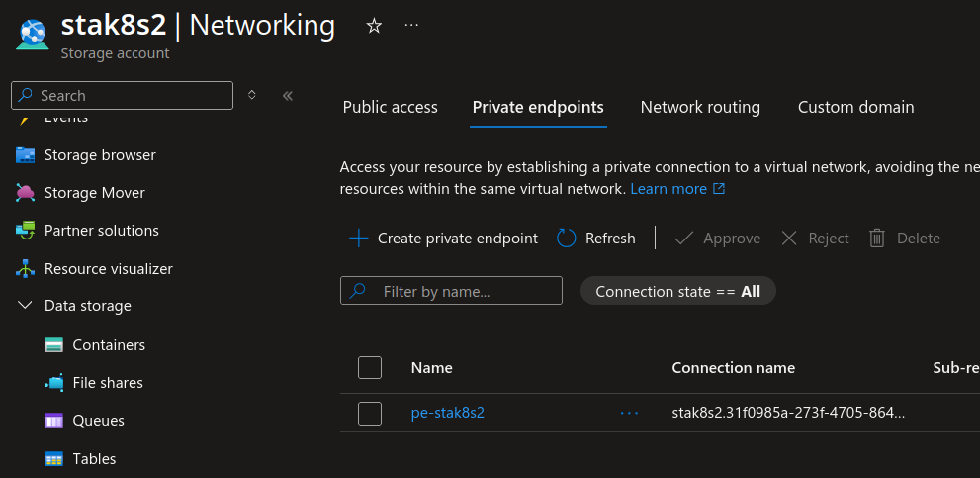Focus the sidebar Search field

click(x=122, y=95)
